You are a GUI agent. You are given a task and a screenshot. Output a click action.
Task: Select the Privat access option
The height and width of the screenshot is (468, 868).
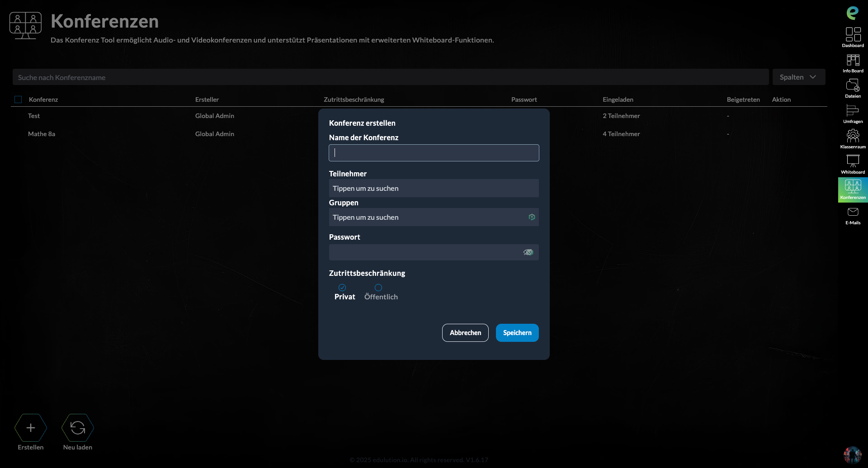coord(342,288)
